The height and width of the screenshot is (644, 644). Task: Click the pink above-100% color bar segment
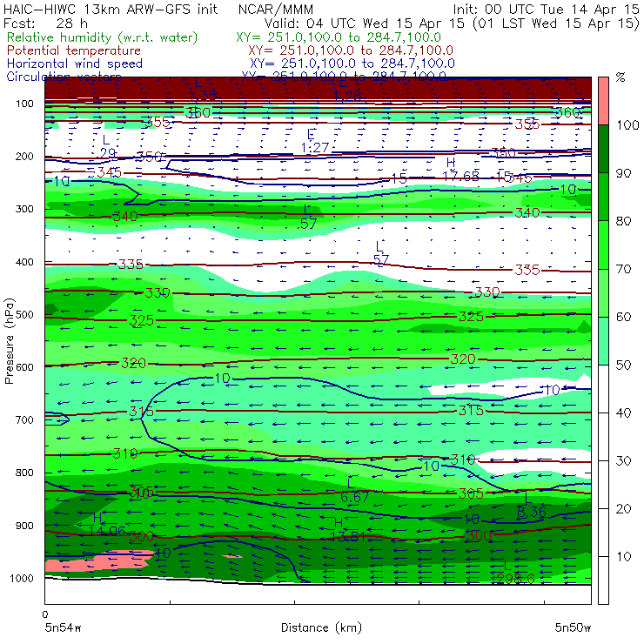(x=603, y=101)
